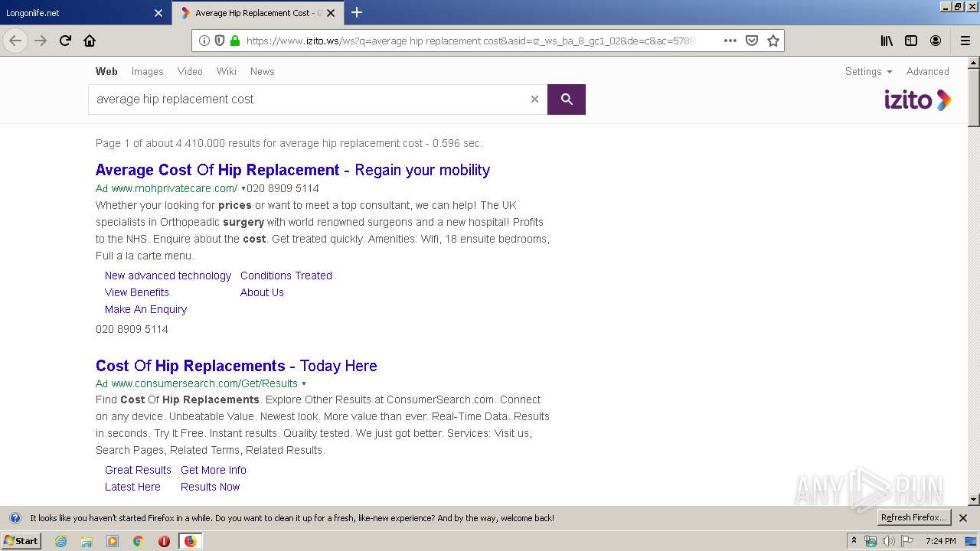Open the Firefox home page
Image resolution: width=980 pixels, height=551 pixels.
coord(90,41)
